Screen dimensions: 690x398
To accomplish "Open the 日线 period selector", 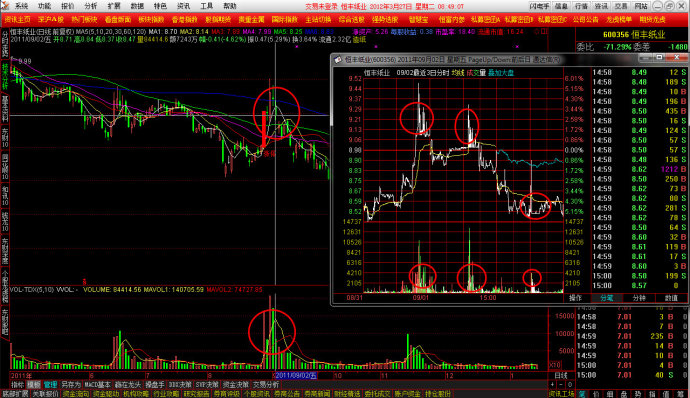I will (561, 375).
